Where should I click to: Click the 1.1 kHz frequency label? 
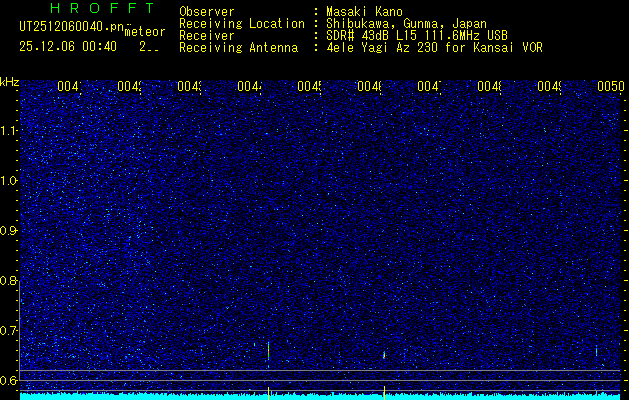(10, 131)
